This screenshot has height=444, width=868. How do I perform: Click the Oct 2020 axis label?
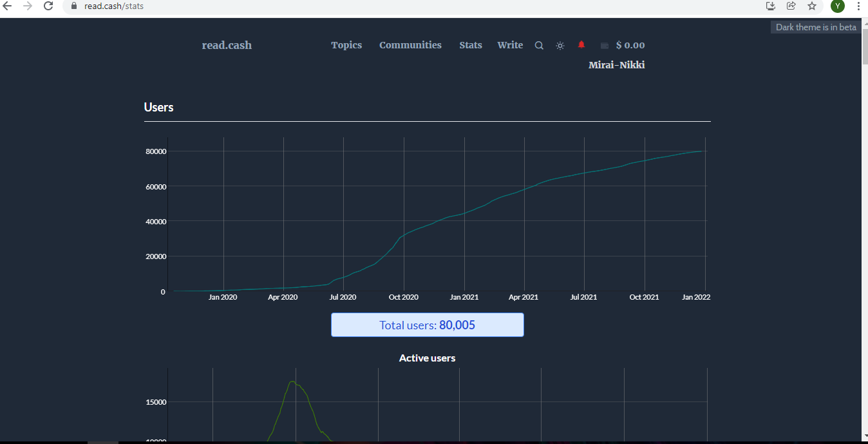point(404,297)
